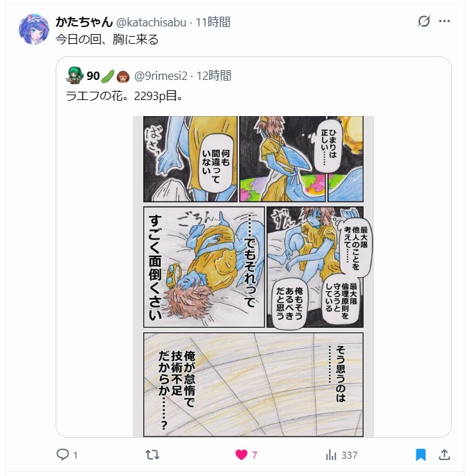The image size is (470, 476).
Task: Open the three-dot more options menu
Action: coord(444,22)
